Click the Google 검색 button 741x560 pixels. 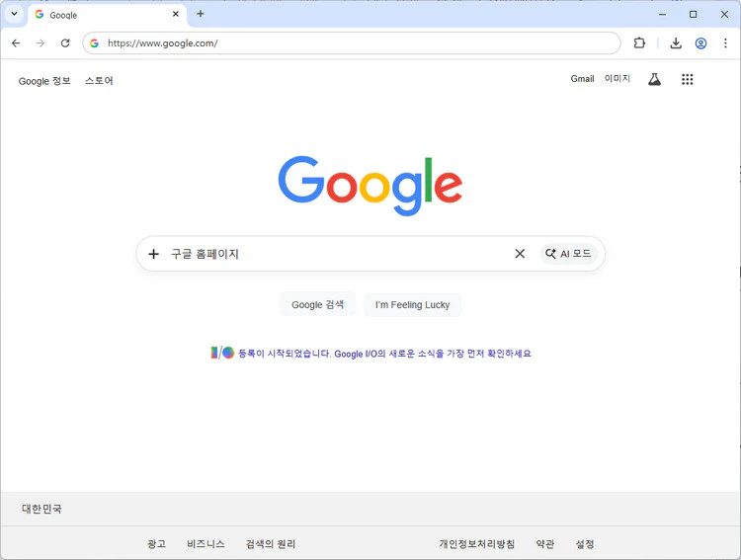pos(317,305)
